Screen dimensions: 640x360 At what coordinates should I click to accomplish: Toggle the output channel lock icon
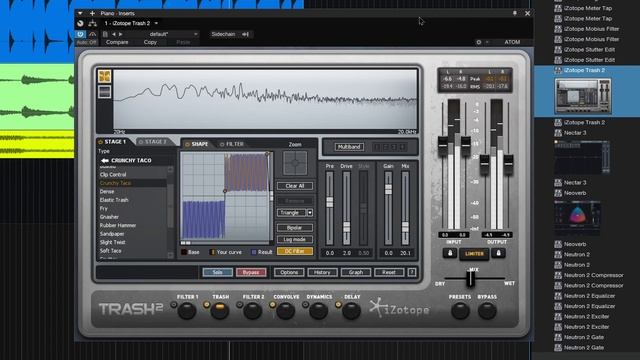[x=498, y=253]
